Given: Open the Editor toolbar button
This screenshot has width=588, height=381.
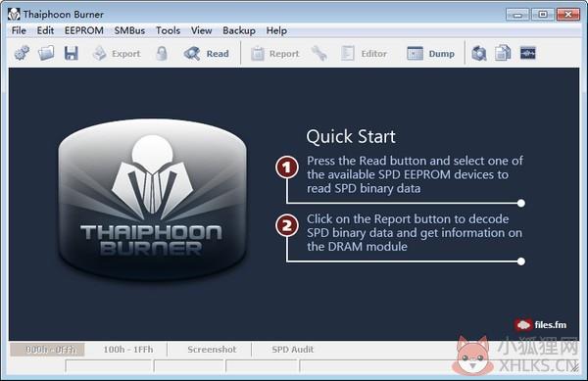Looking at the screenshot, I should 364,54.
